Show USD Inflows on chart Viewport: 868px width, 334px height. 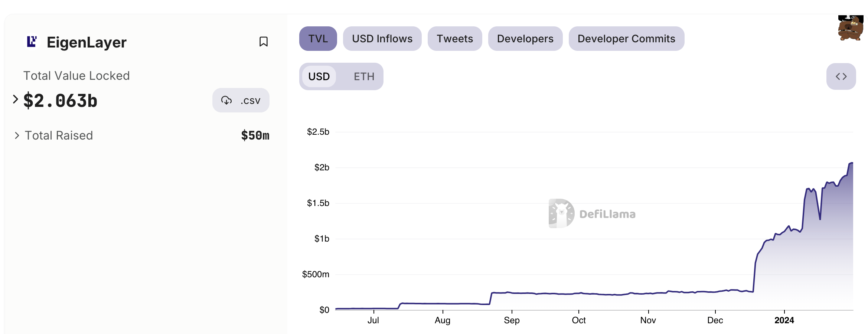(382, 39)
